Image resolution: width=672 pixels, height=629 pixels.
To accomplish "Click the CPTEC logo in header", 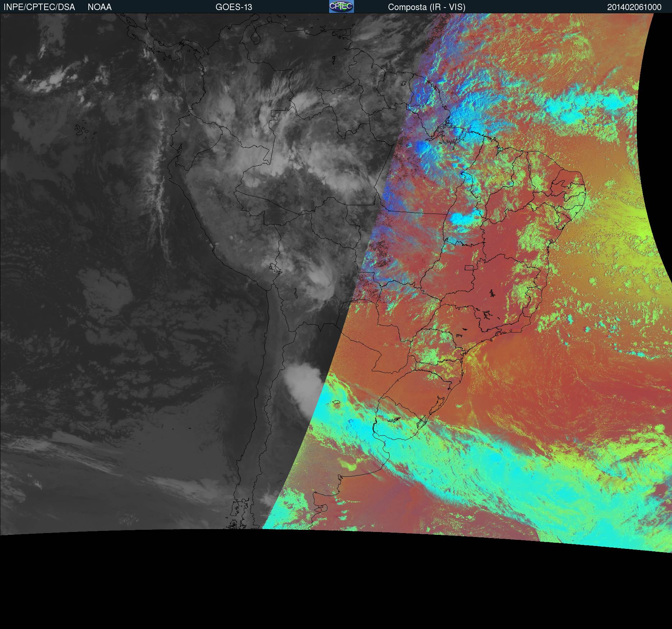I will click(x=341, y=6).
